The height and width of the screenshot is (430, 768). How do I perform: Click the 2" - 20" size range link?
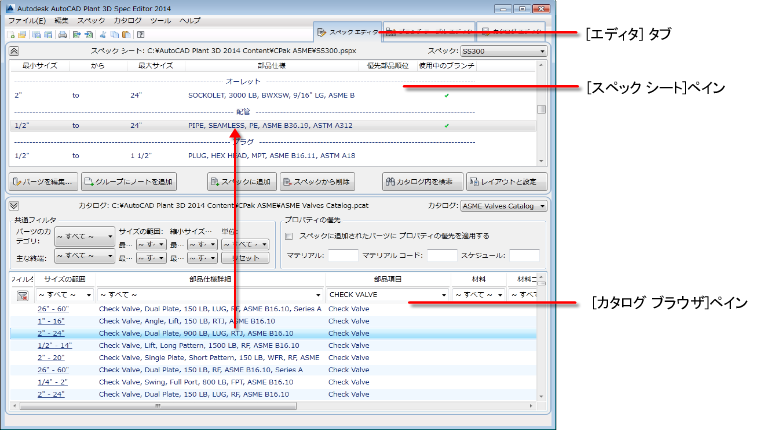click(51, 358)
